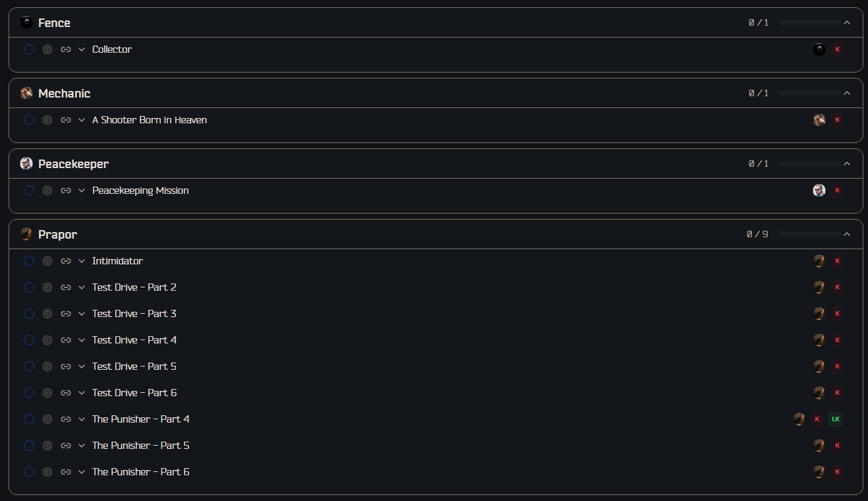Click Prapor avatar on Test Drive - Part 3 row

[x=819, y=314]
